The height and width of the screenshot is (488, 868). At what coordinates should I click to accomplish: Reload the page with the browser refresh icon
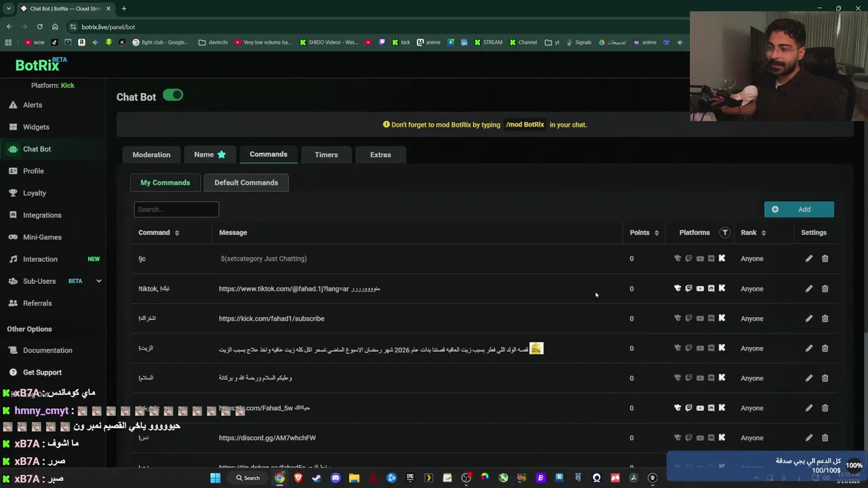pos(39,26)
